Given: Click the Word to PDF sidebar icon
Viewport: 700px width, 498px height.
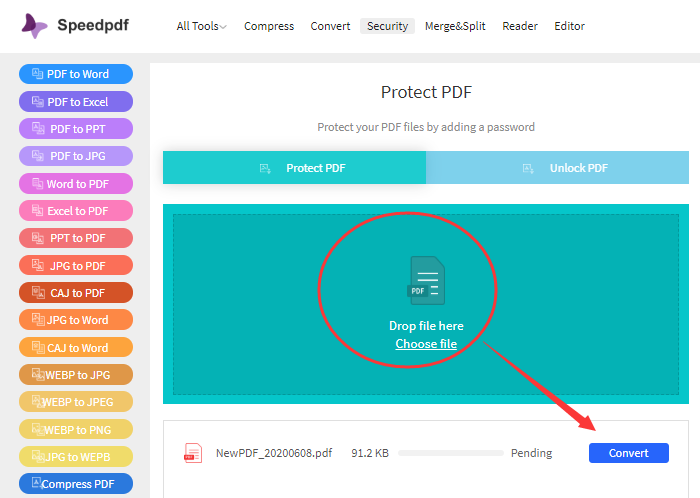Looking at the screenshot, I should pos(38,183).
